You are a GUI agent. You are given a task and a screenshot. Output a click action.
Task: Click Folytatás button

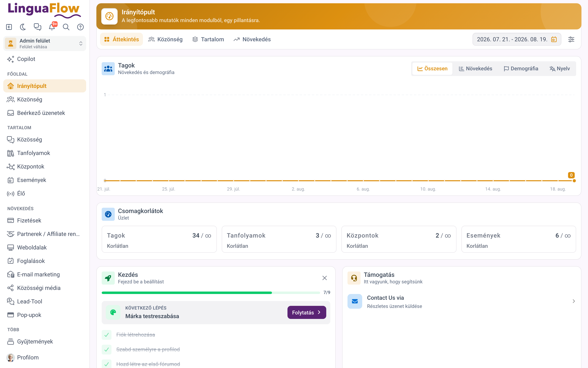(x=307, y=313)
